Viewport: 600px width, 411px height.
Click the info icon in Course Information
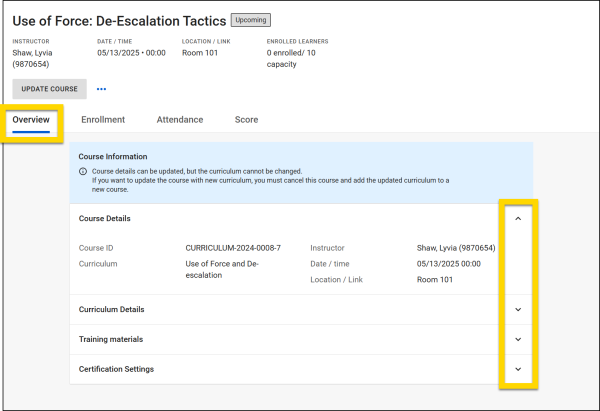83,171
